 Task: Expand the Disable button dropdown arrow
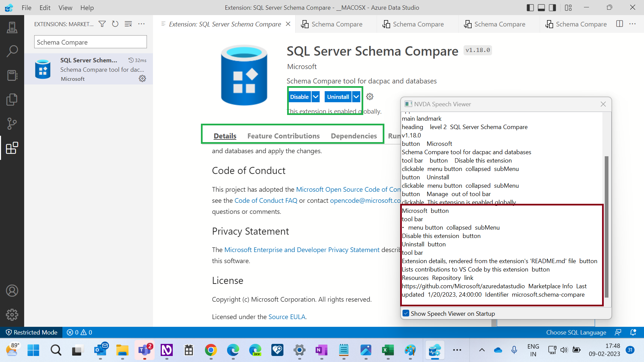click(315, 97)
